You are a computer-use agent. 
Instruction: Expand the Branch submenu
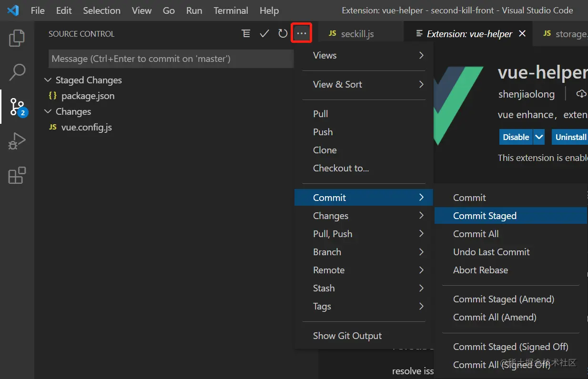(364, 252)
